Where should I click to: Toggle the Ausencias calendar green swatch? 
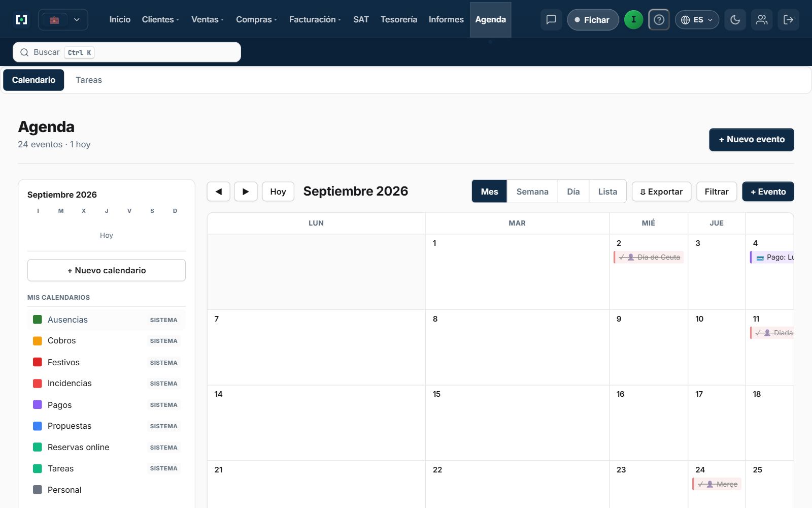[37, 320]
